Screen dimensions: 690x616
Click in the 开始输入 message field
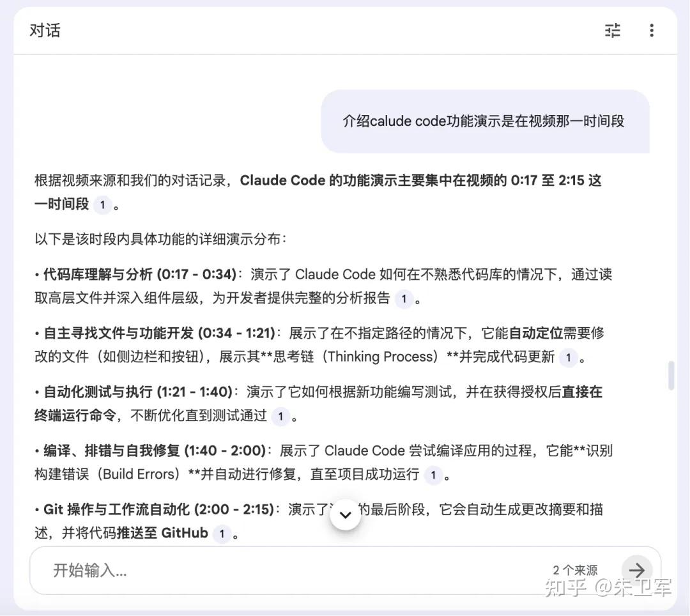point(286,570)
